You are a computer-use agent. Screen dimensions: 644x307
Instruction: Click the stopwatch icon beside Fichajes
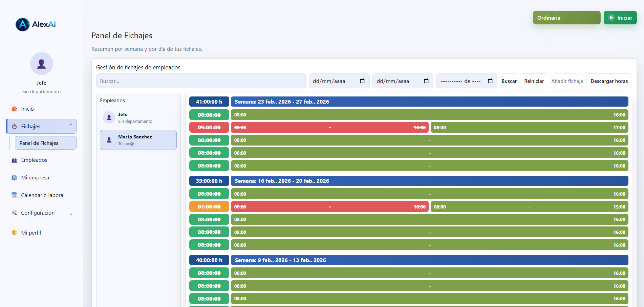(14, 127)
